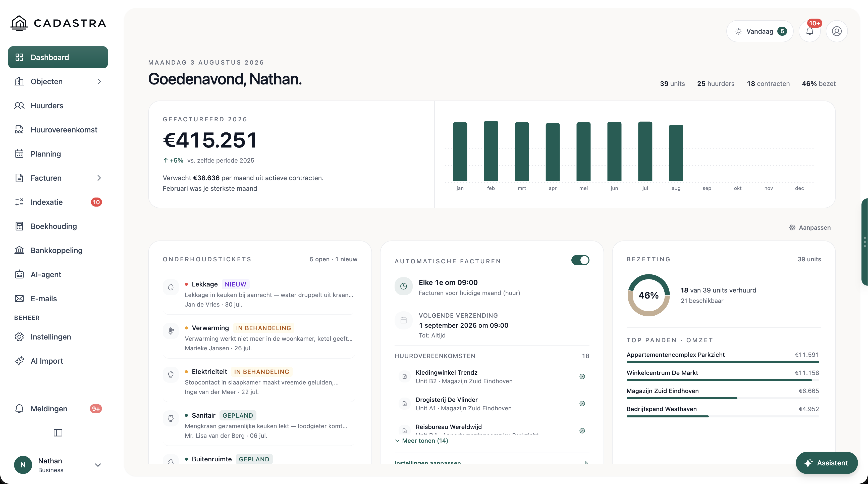Click Reisbureau Wereldwijd check mark
Image resolution: width=868 pixels, height=484 pixels.
tap(582, 431)
